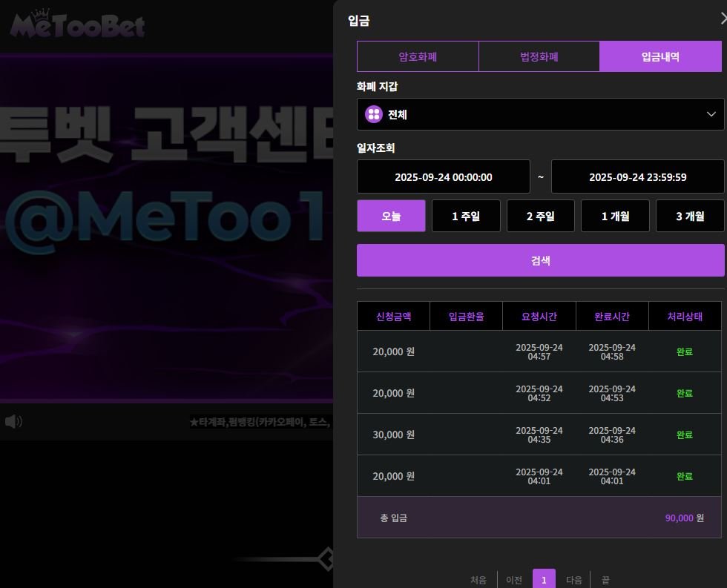Viewport: 727px width, 588px height.
Task: Switch to the 암호화폐 tab
Action: tap(418, 56)
